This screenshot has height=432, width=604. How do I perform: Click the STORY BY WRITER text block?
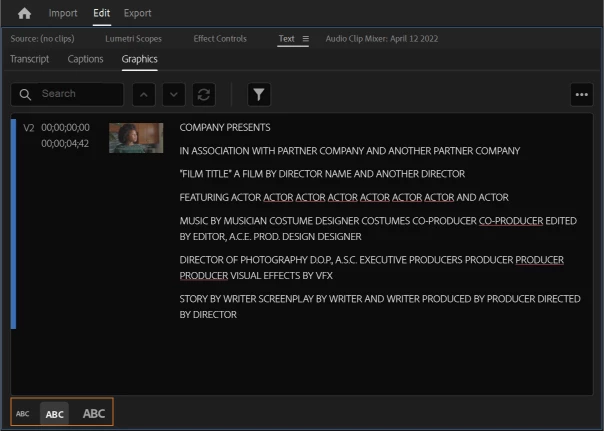[380, 307]
